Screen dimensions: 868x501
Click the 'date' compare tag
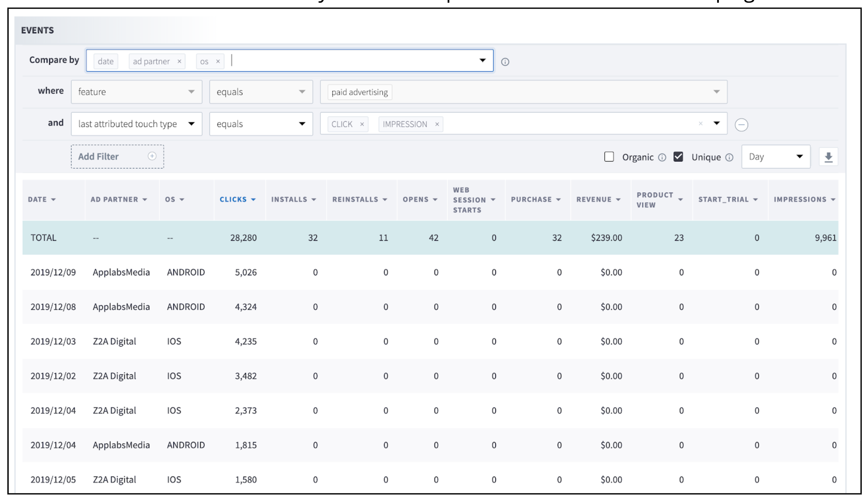point(105,61)
